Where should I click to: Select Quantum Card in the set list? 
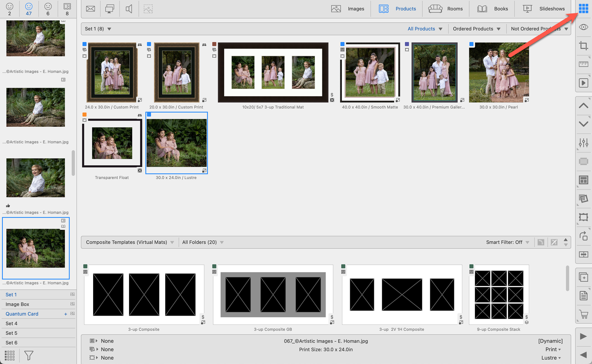[22, 314]
